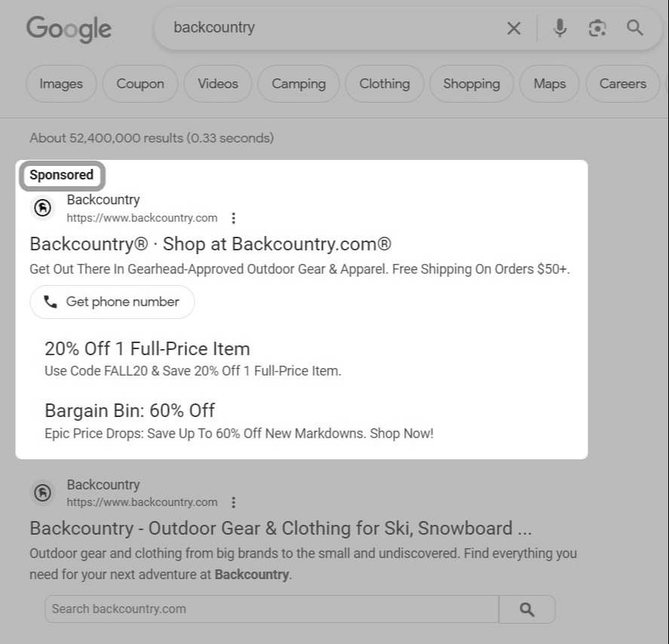Image resolution: width=669 pixels, height=644 pixels.
Task: Switch to the Videos filter
Action: (x=218, y=84)
